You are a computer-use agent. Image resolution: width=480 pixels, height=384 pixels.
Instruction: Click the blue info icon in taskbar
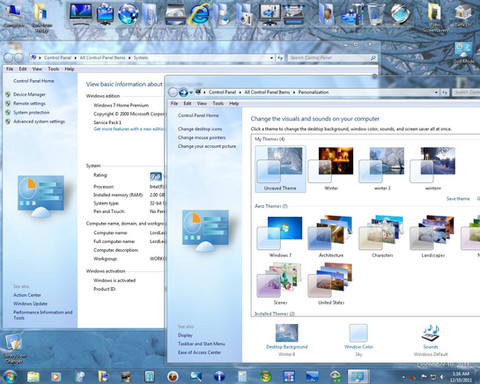(219, 377)
